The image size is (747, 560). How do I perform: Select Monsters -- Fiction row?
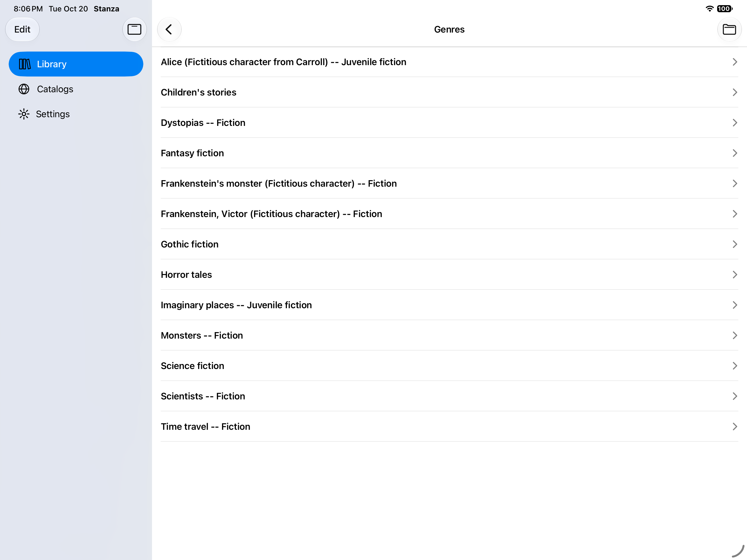449,336
